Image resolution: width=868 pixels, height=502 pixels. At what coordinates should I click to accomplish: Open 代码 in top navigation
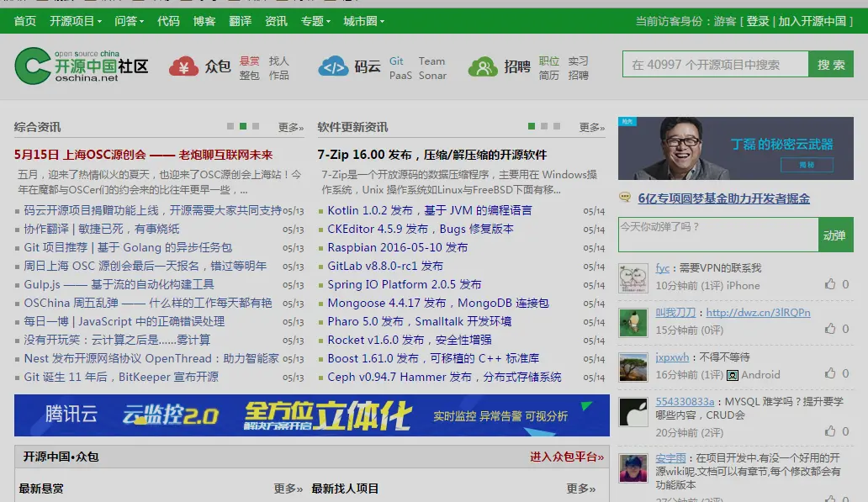(x=168, y=21)
